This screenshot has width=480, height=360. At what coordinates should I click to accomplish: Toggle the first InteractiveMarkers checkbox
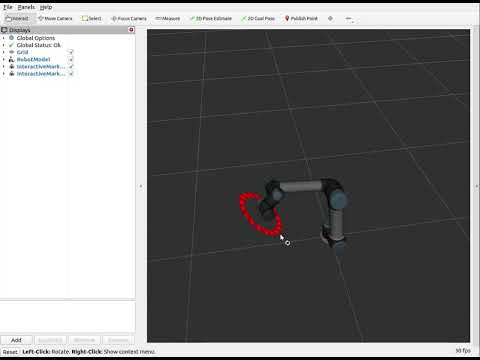[71, 67]
